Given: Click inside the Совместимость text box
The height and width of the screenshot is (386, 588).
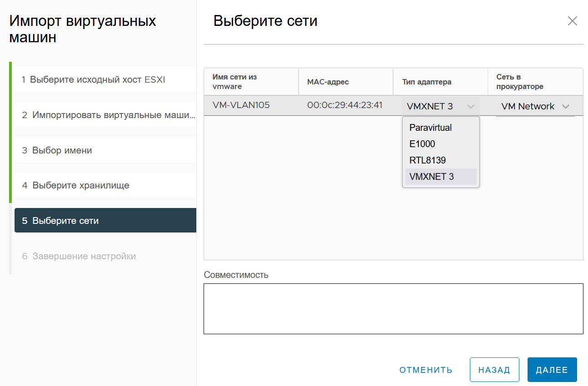Looking at the screenshot, I should pyautogui.click(x=393, y=309).
